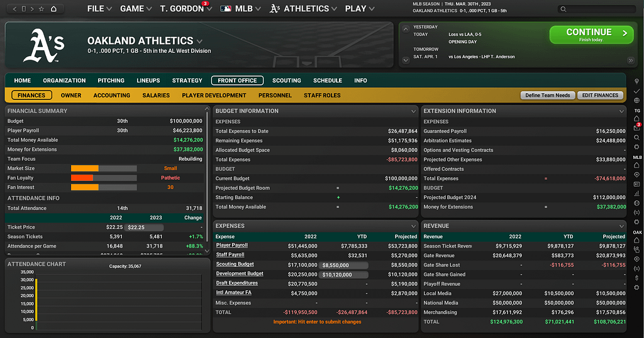The image size is (644, 338).
Task: Open the Scouting tab
Action: click(x=287, y=80)
